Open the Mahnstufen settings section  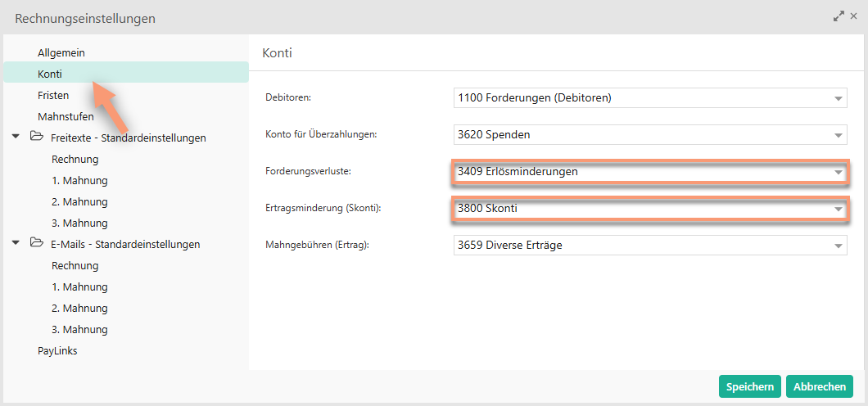pos(66,117)
